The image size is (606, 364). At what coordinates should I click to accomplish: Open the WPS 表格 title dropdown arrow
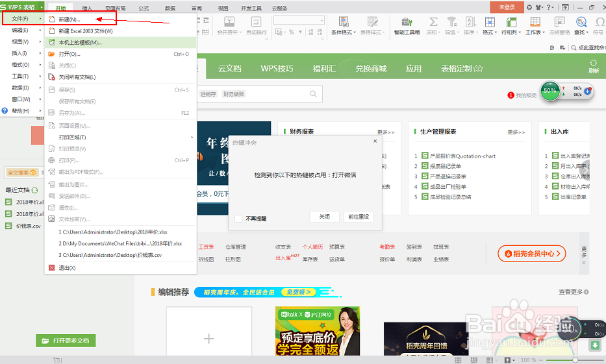tap(42, 7)
